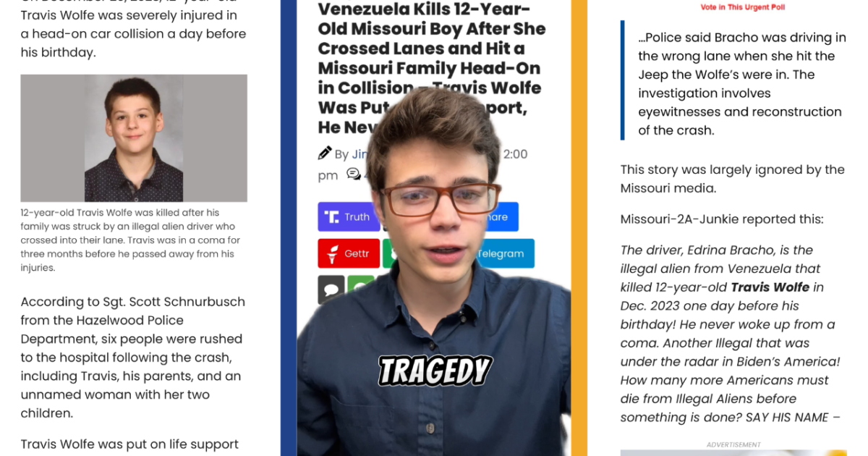868x456 pixels.
Task: Click the comments speech bubble icon
Action: point(354,174)
